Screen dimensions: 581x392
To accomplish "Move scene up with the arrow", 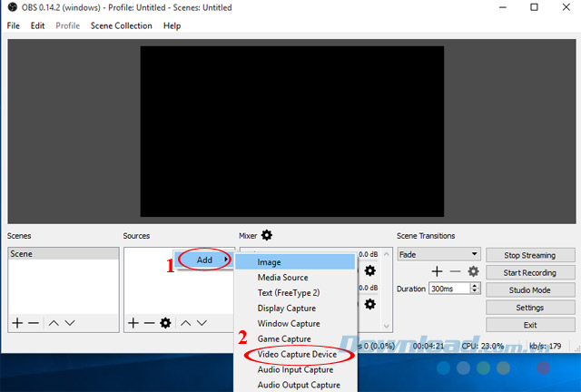I will pyautogui.click(x=54, y=323).
